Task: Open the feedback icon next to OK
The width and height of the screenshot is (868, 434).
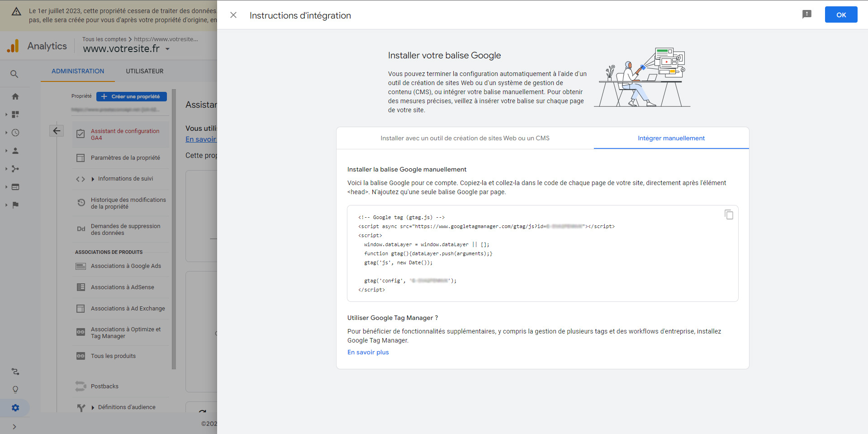Action: pyautogui.click(x=806, y=14)
